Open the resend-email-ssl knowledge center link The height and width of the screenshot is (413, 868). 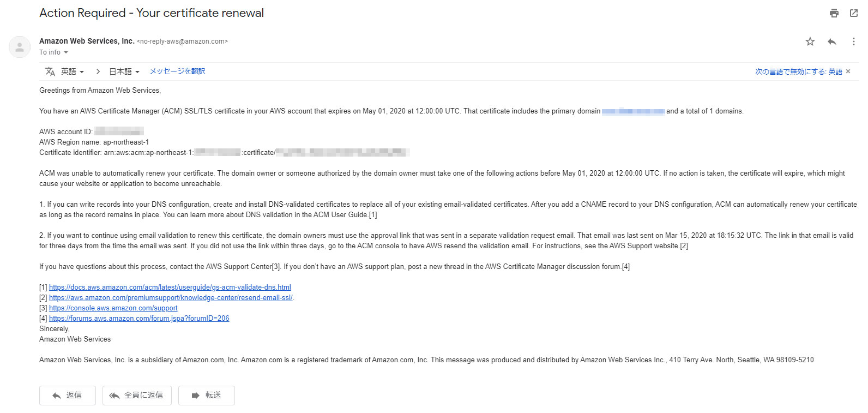tap(171, 298)
